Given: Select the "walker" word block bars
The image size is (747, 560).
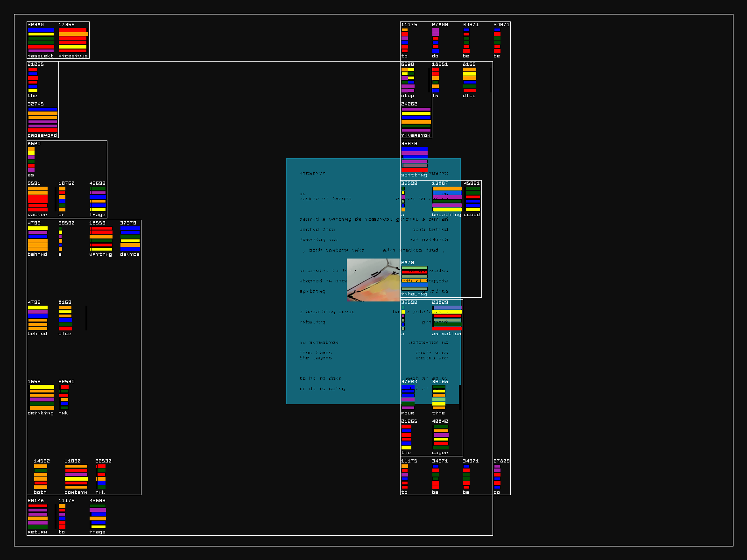Looking at the screenshot, I should pos(37,199).
